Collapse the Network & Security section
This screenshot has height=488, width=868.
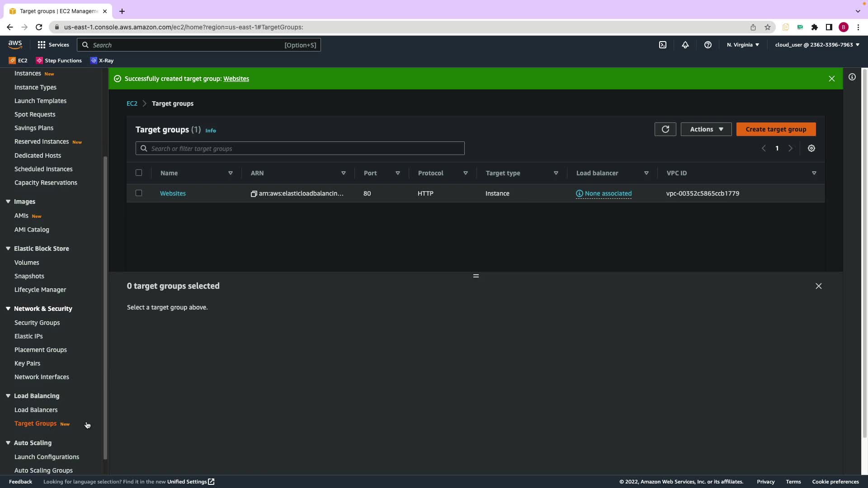pos(8,309)
